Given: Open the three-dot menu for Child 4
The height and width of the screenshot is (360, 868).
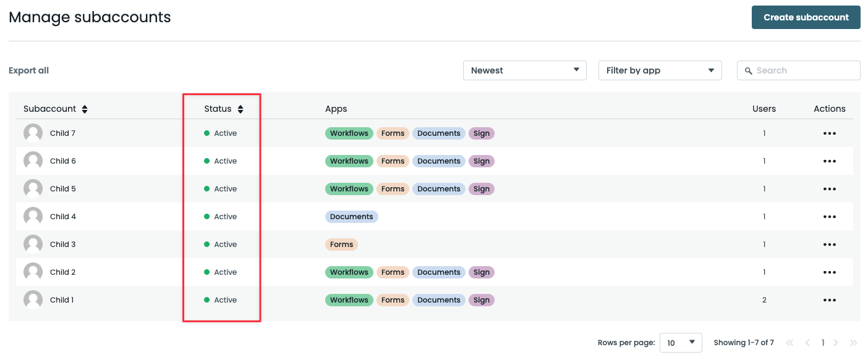Looking at the screenshot, I should pyautogui.click(x=829, y=217).
